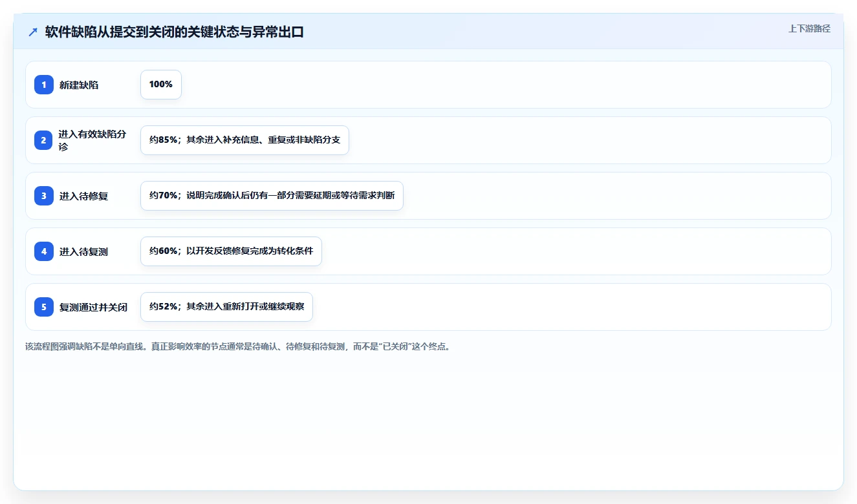
Task: Click step number 1 badge
Action: [44, 85]
